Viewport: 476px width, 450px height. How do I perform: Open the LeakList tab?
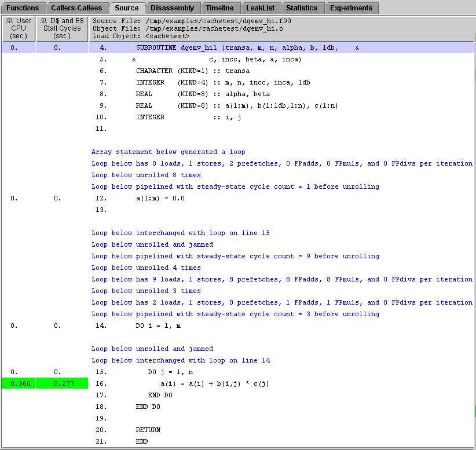pos(261,8)
